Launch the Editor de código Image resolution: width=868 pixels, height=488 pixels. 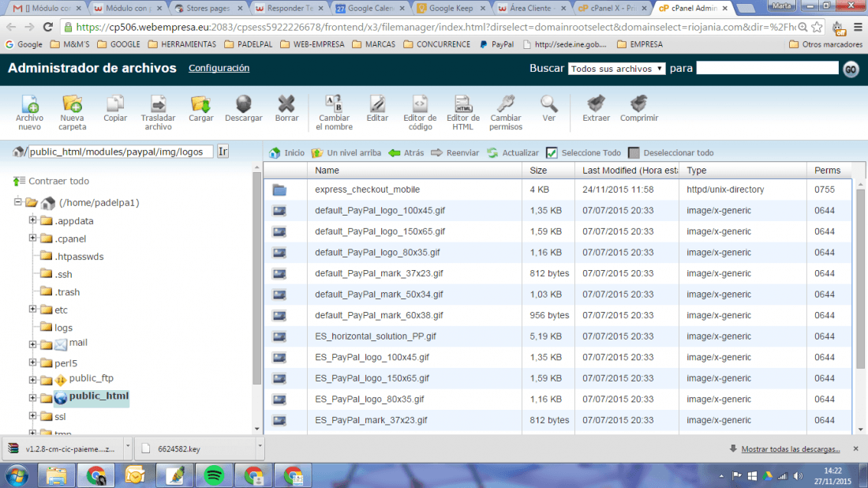click(420, 112)
